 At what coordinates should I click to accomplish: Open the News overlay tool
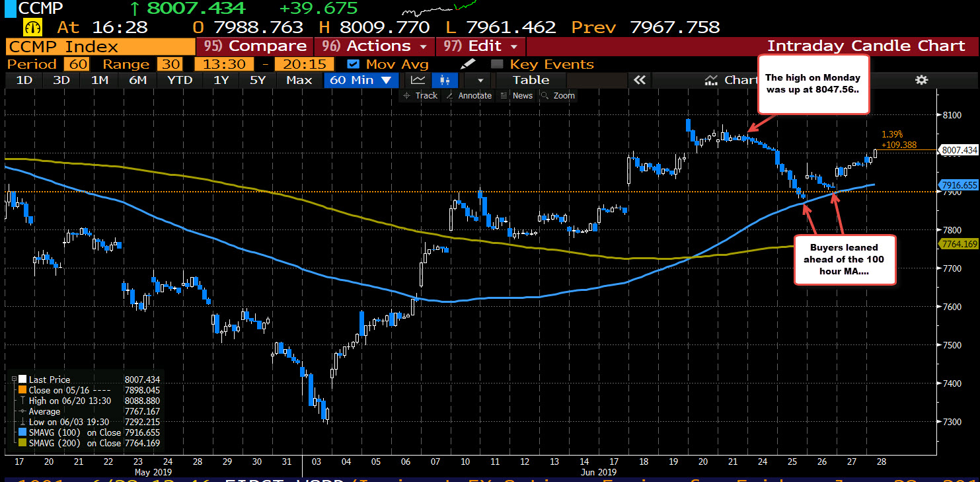pos(516,95)
